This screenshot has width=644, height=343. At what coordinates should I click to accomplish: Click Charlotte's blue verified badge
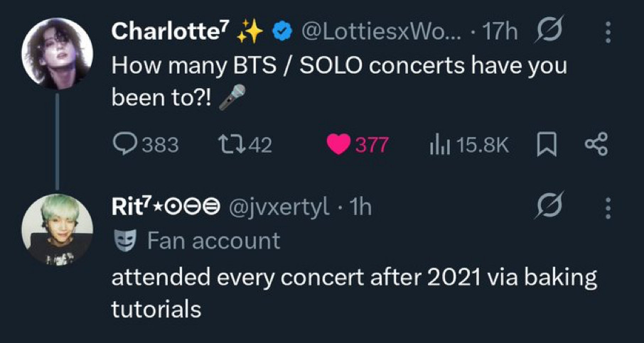pyautogui.click(x=282, y=33)
